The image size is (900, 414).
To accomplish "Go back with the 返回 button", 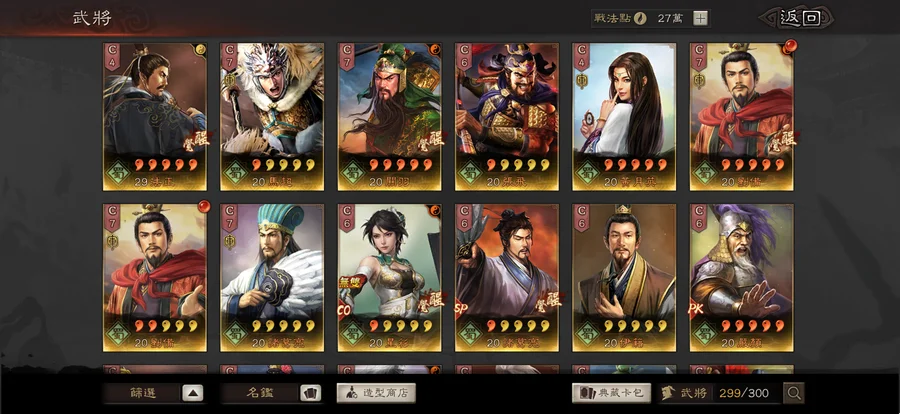I will click(798, 18).
